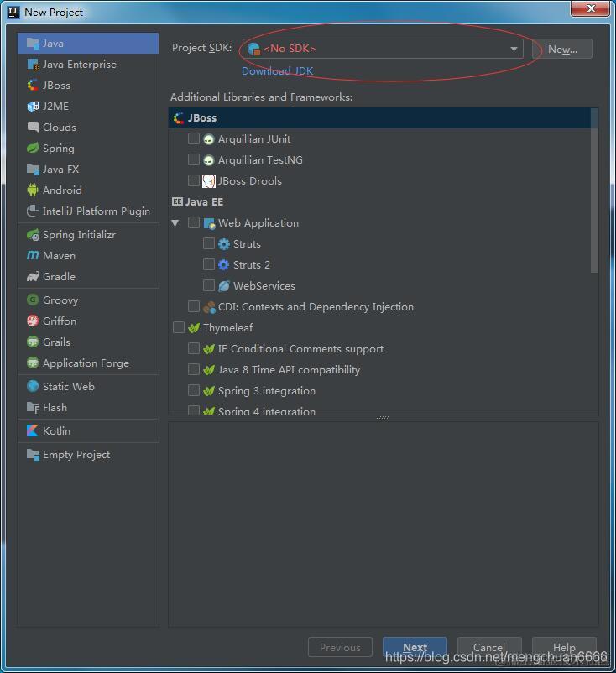
Task: Select the Android robot icon
Action: point(33,190)
